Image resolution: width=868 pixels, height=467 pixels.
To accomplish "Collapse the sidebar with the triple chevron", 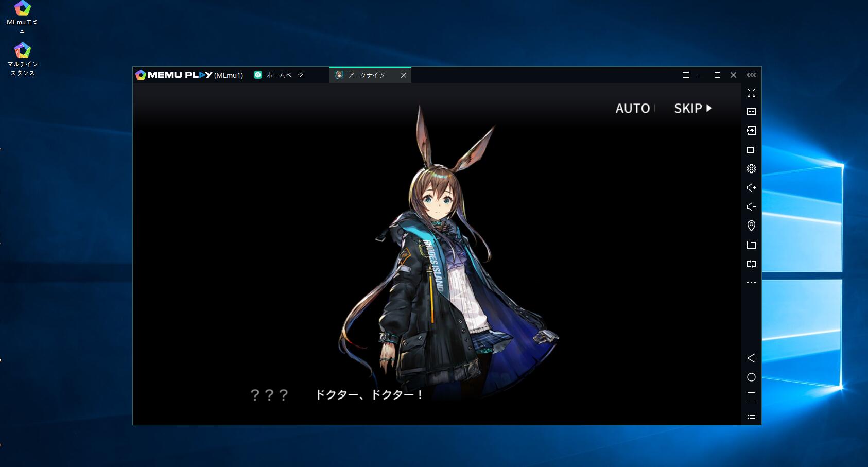I will pyautogui.click(x=751, y=75).
